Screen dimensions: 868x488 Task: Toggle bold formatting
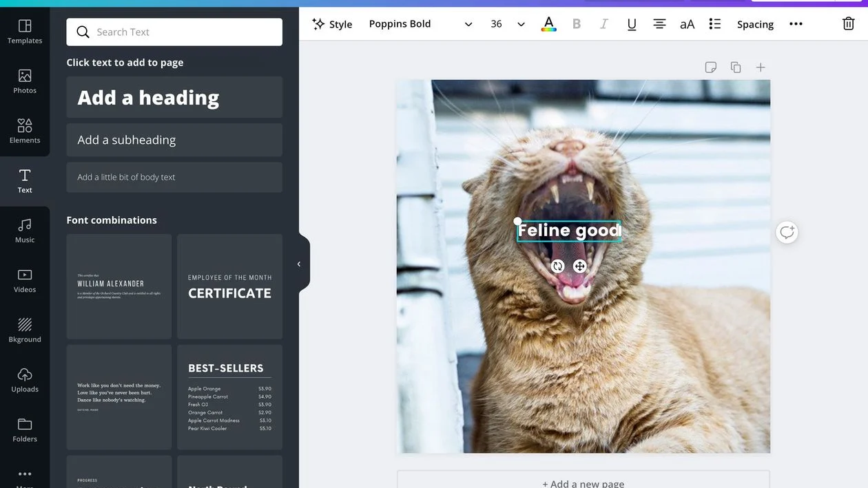pos(577,24)
